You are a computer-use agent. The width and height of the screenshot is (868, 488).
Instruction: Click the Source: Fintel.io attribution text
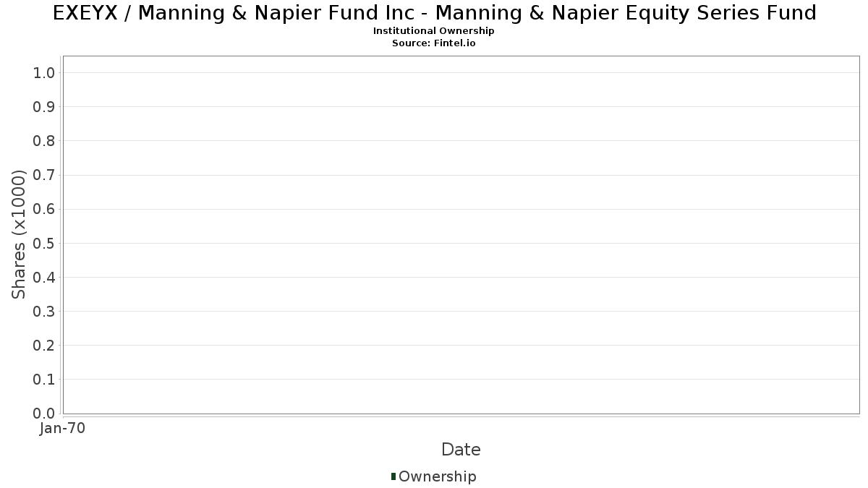433,43
